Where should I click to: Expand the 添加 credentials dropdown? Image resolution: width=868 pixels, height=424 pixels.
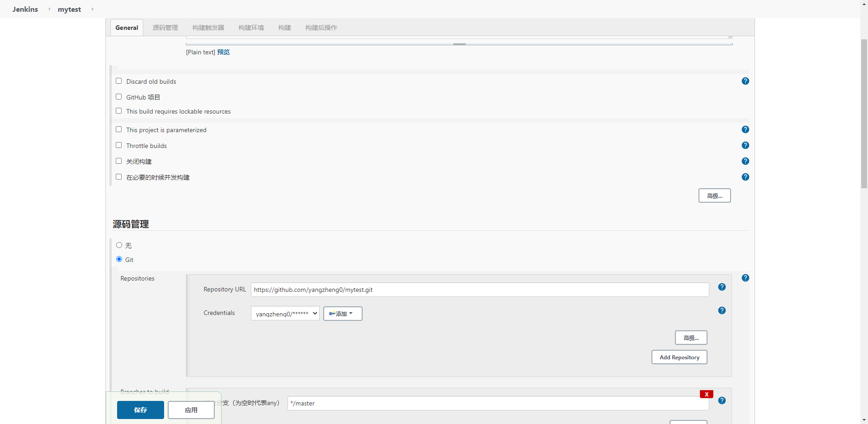(x=342, y=313)
